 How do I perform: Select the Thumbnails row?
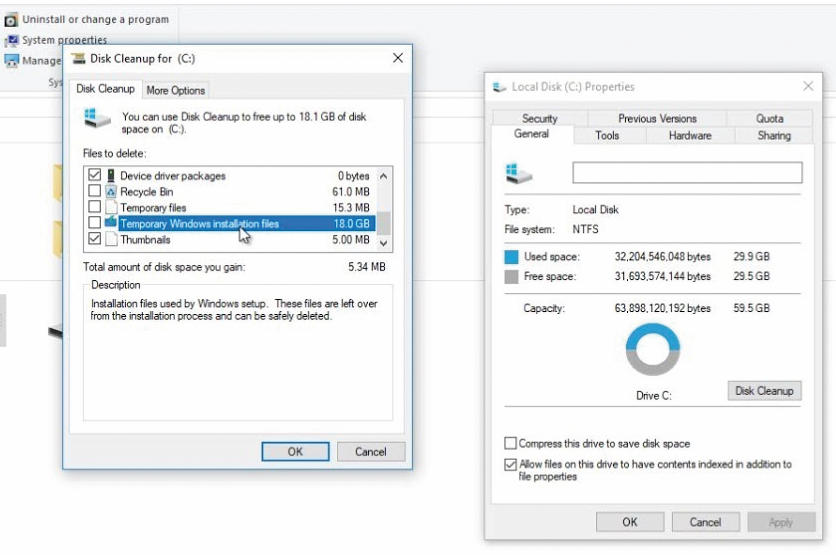pyautogui.click(x=230, y=239)
